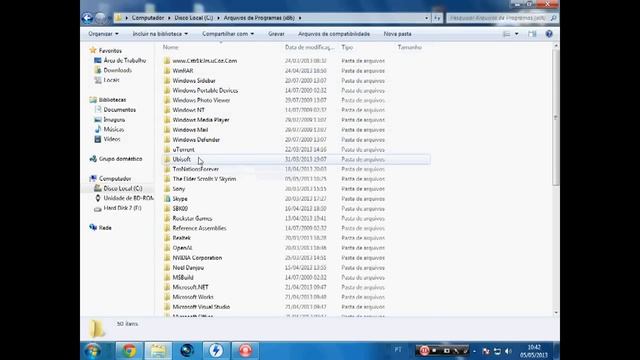Click the Skype folder icon

click(x=167, y=199)
